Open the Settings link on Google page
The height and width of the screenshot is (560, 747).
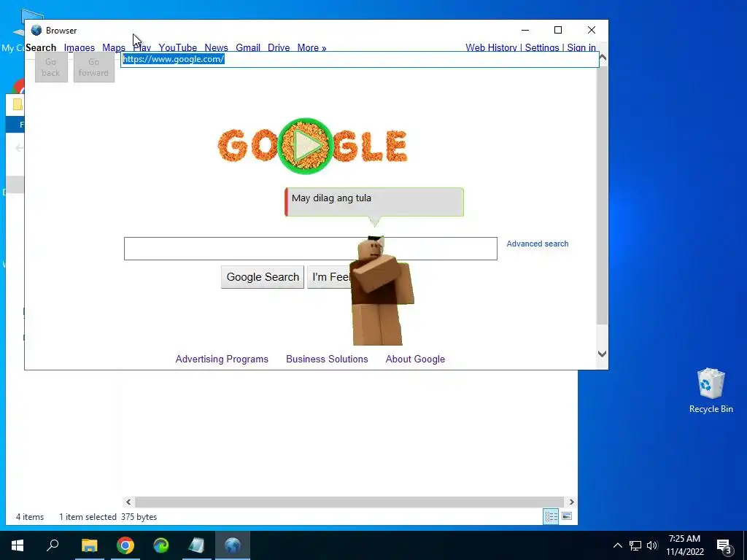(542, 47)
